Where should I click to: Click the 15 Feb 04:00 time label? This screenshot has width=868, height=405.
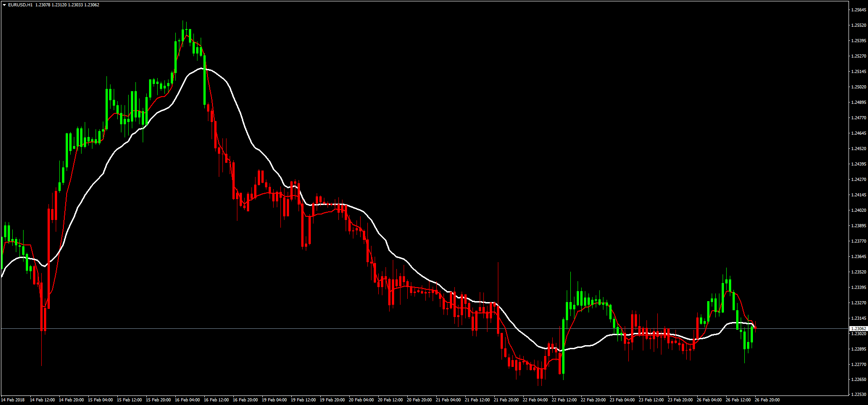click(x=100, y=400)
